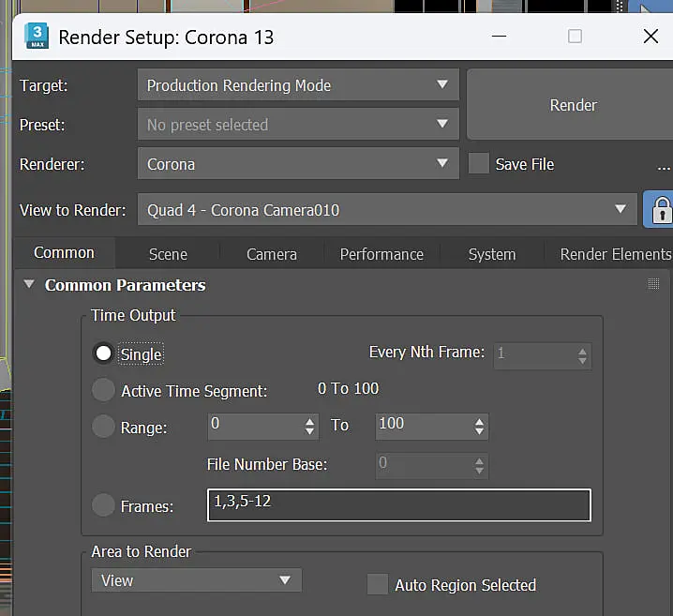
Task: Select the Active Time Segment radio button
Action: coord(103,390)
